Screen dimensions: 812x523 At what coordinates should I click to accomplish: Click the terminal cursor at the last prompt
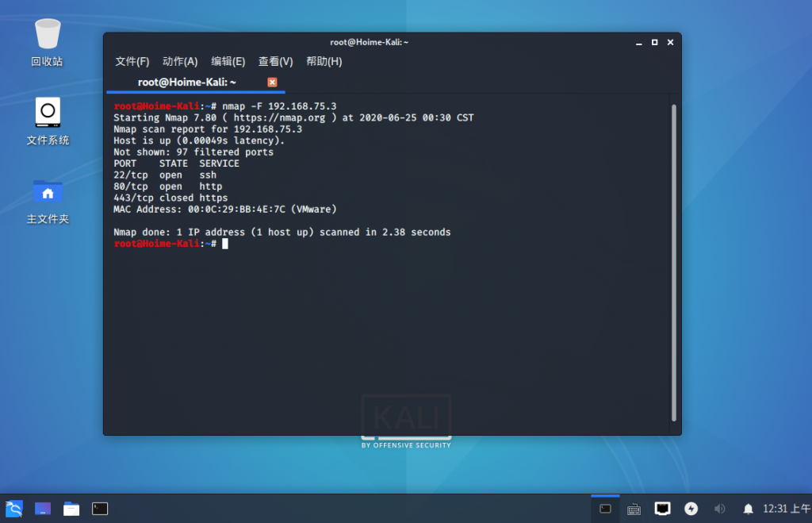(x=224, y=244)
